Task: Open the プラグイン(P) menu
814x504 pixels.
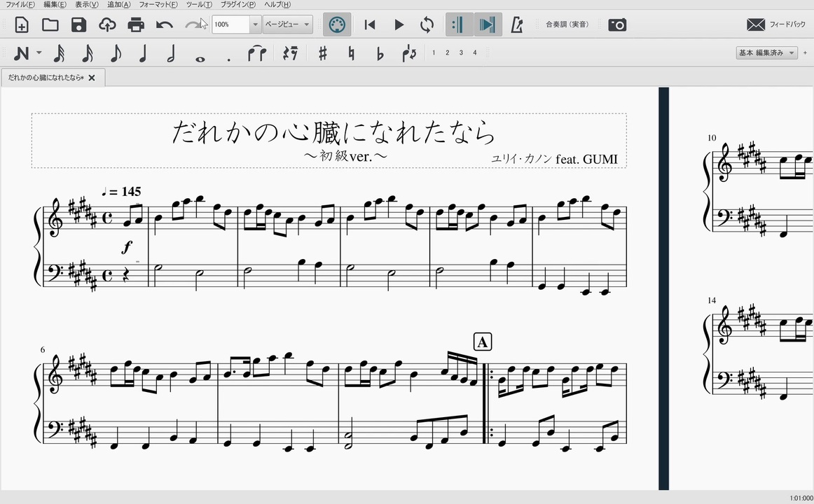Action: pos(237,4)
